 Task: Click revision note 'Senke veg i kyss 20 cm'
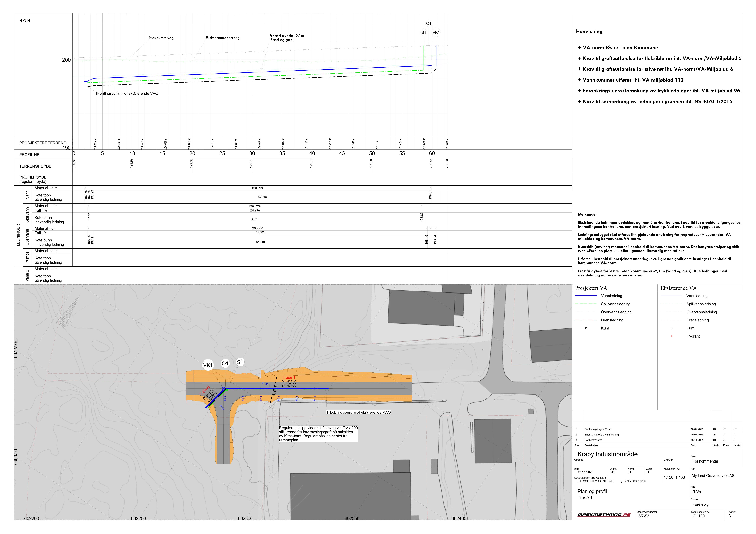pyautogui.click(x=598, y=429)
